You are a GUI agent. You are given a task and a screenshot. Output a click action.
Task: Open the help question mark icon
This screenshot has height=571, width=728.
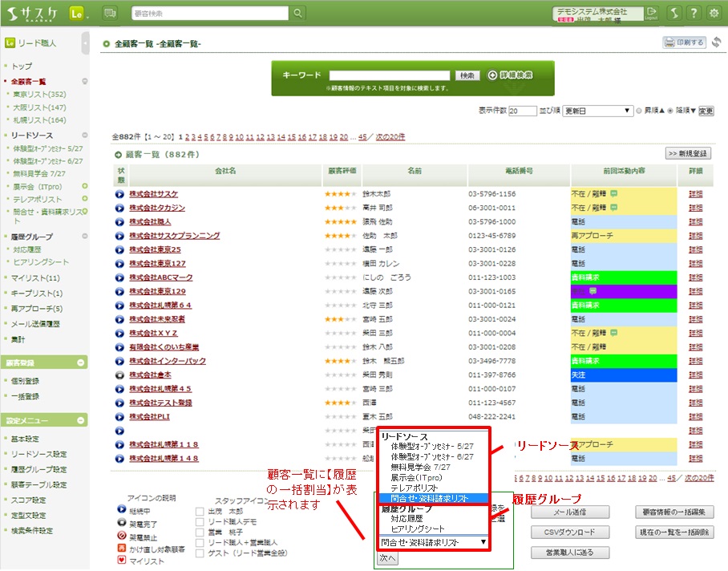[694, 14]
